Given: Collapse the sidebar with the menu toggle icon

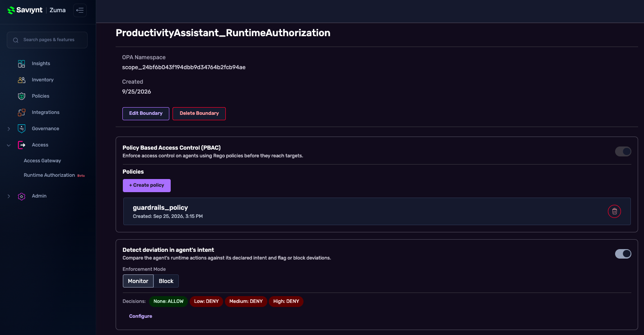Looking at the screenshot, I should (80, 10).
